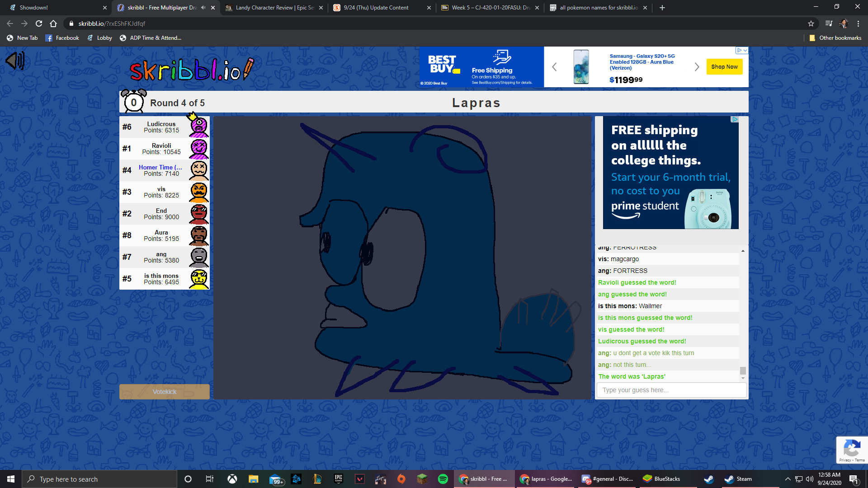Screen dimensions: 868x488
Task: Open a new browser tab
Action: tap(662, 8)
